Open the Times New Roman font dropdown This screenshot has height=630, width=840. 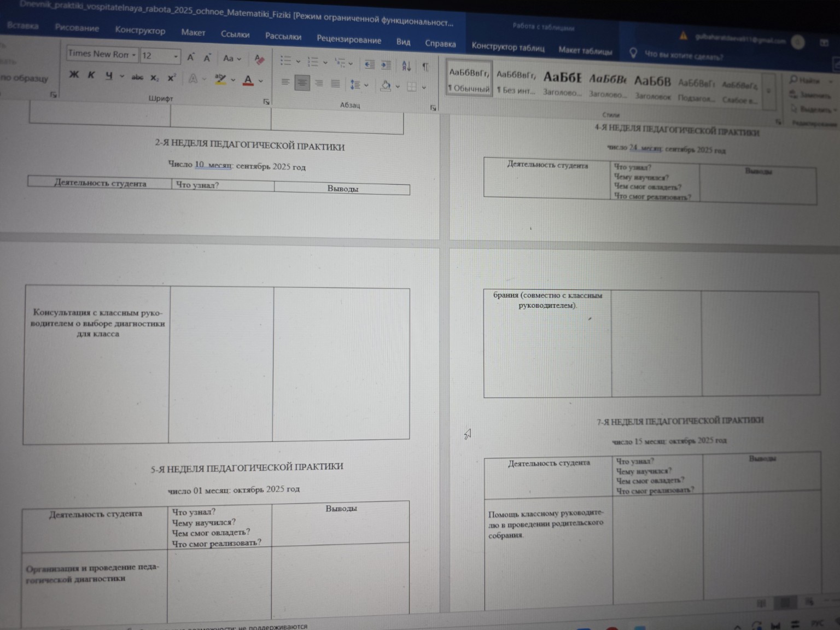pos(102,54)
